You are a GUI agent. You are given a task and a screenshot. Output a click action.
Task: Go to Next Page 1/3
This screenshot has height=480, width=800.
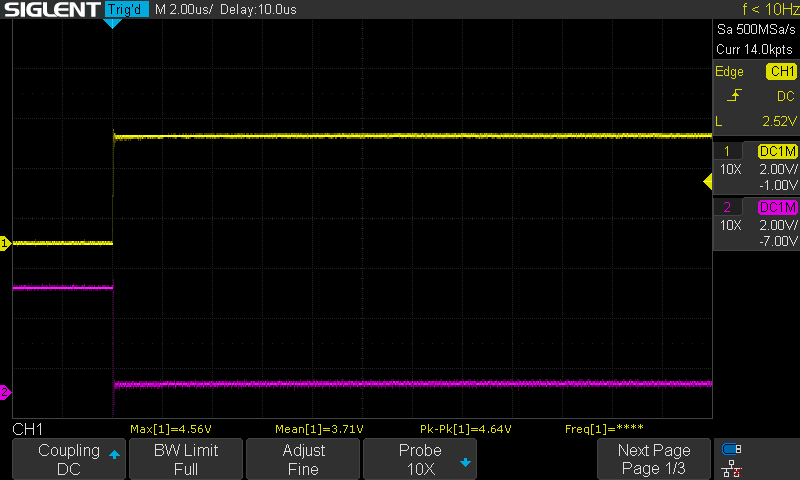pos(654,459)
